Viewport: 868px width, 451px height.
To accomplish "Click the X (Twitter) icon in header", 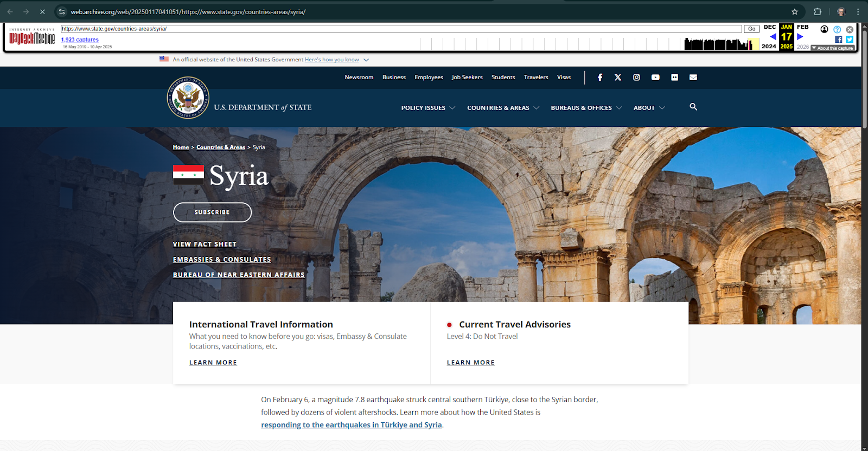I will 618,78.
